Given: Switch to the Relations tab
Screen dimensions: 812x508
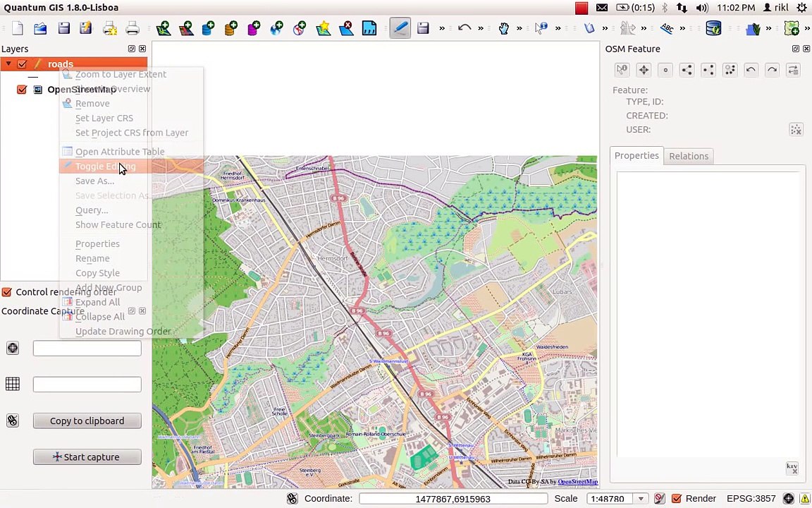Looking at the screenshot, I should coord(688,156).
